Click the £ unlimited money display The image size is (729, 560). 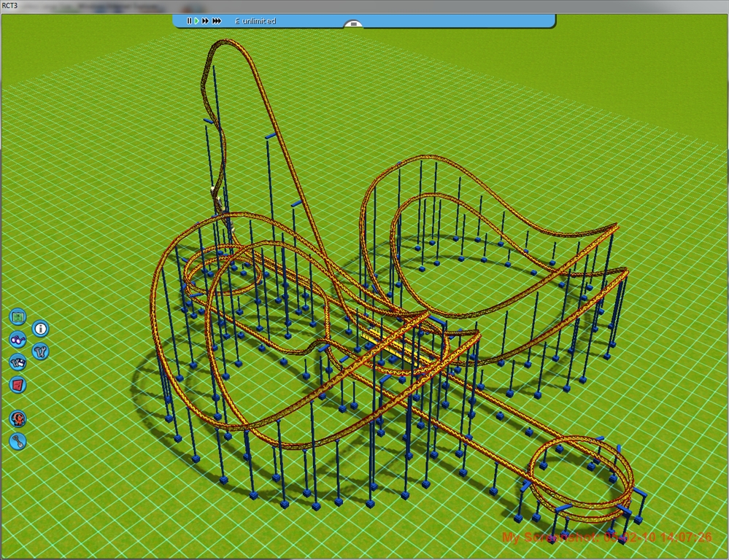point(255,21)
